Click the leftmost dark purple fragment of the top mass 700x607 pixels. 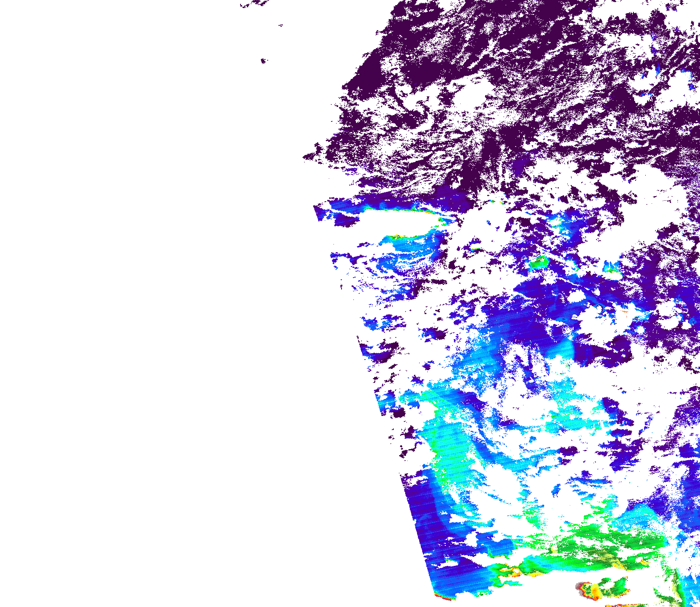pos(312,155)
